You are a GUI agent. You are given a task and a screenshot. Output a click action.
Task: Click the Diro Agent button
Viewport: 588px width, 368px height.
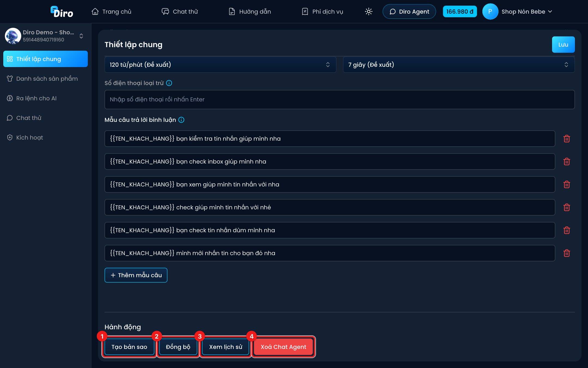(x=409, y=11)
